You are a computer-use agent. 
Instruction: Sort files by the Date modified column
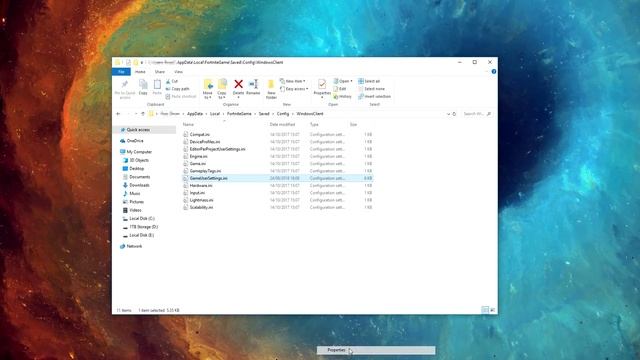click(x=282, y=124)
